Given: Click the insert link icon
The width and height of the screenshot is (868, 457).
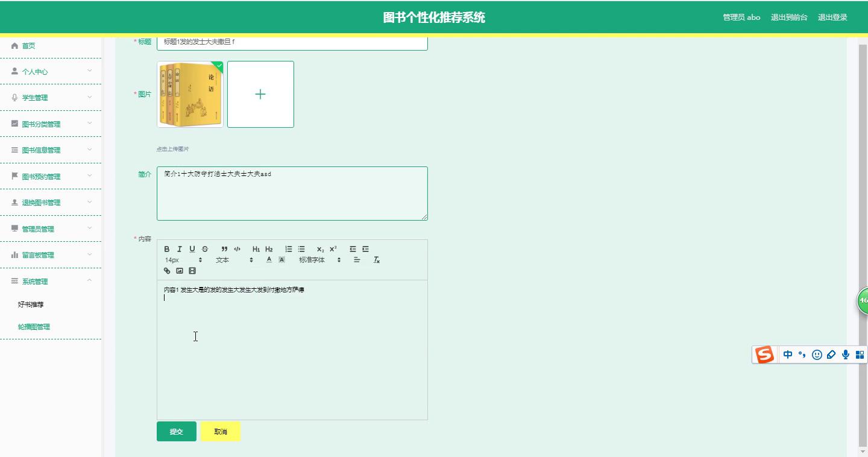Looking at the screenshot, I should [167, 271].
